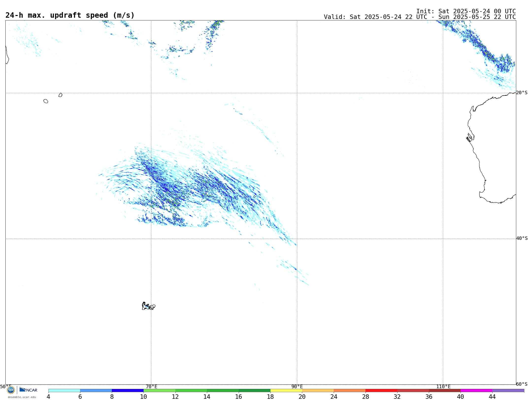The width and height of the screenshot is (532, 400).
Task: Click the colorbar tick label 40
Action: coord(461,397)
